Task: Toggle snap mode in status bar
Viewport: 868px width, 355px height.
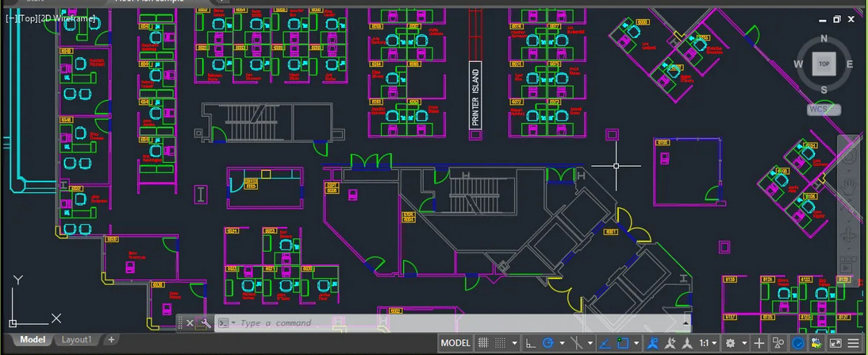Action: point(501,343)
